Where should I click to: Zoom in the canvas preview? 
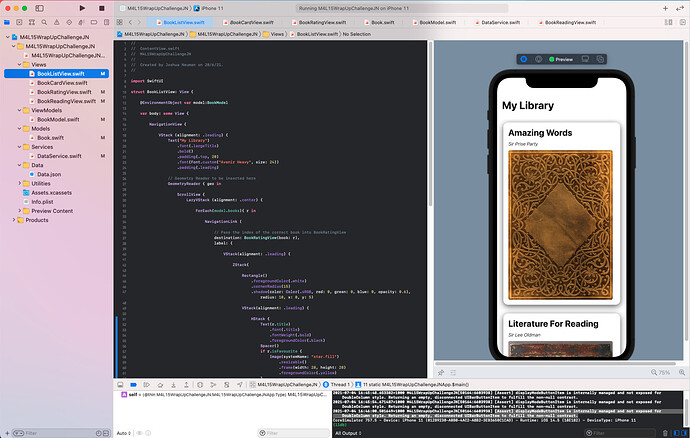tap(682, 372)
